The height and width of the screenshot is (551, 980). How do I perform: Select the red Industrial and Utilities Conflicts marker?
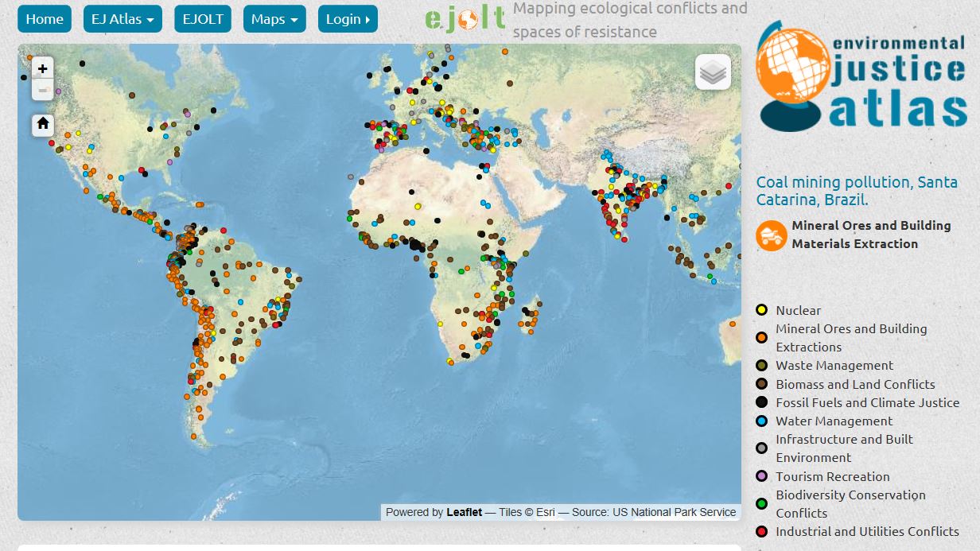tap(762, 532)
